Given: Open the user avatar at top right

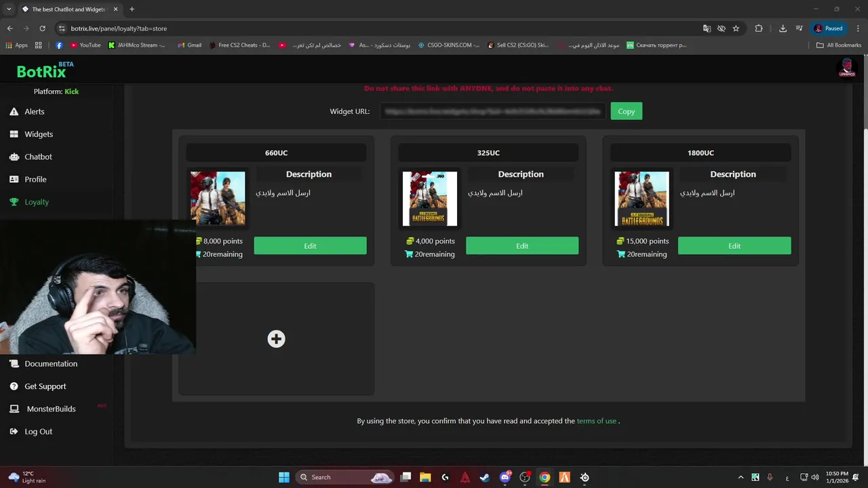Looking at the screenshot, I should point(846,68).
